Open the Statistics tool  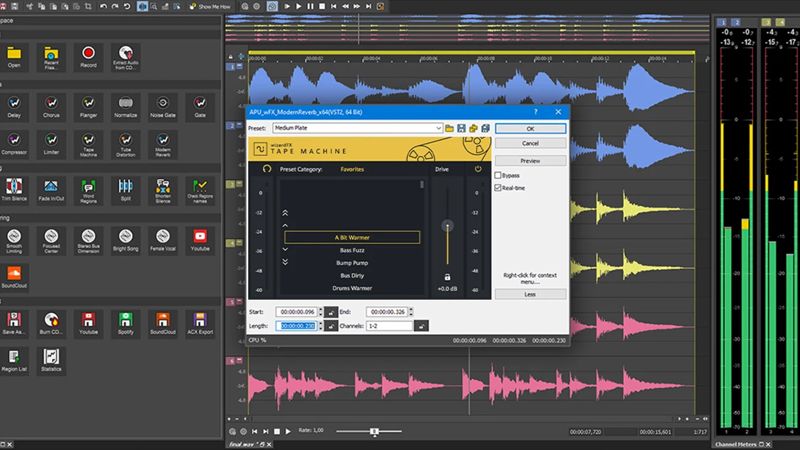(51, 360)
